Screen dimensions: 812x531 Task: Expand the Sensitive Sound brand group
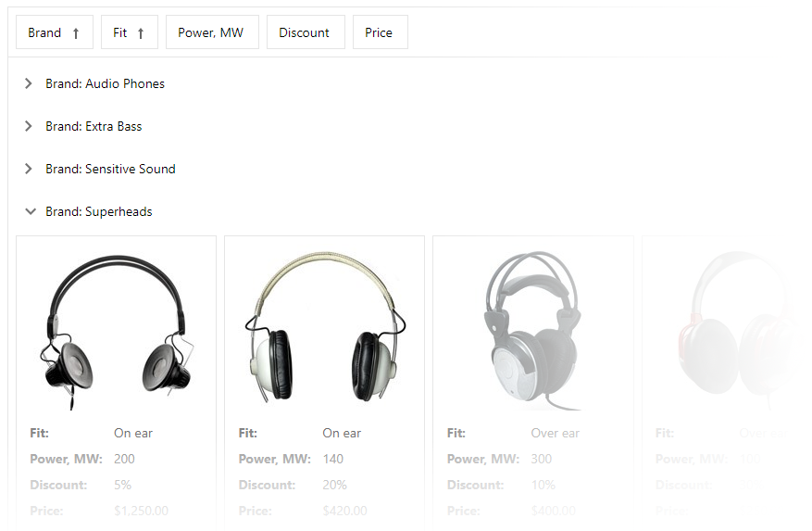pyautogui.click(x=29, y=169)
